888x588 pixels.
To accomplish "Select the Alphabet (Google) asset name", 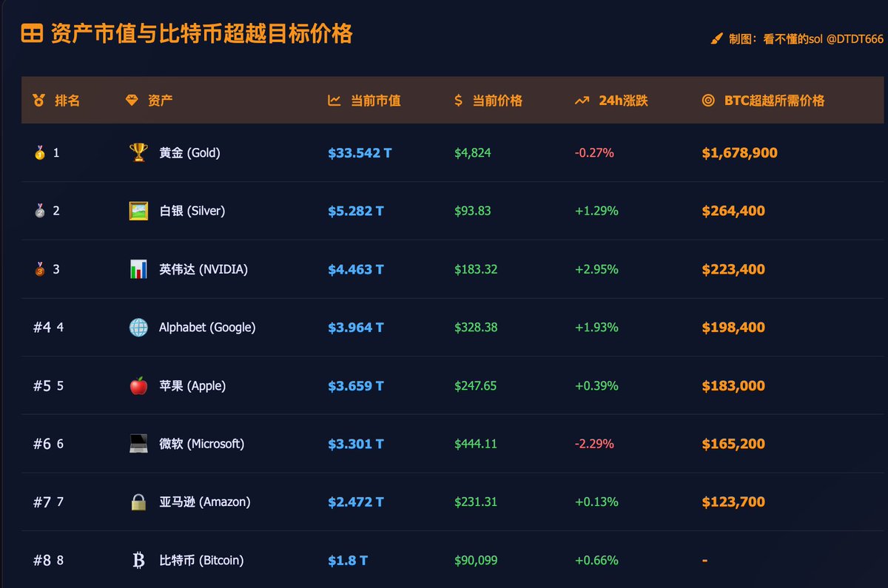I will pos(207,328).
